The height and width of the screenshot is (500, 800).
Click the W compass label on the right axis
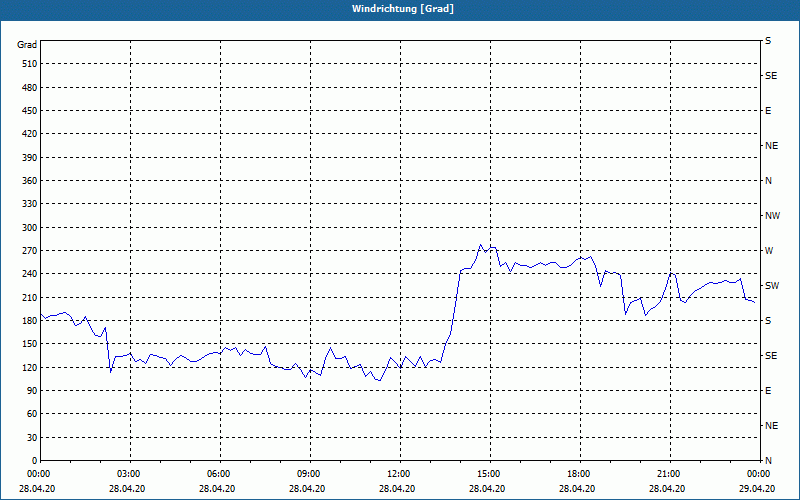pyautogui.click(x=769, y=251)
